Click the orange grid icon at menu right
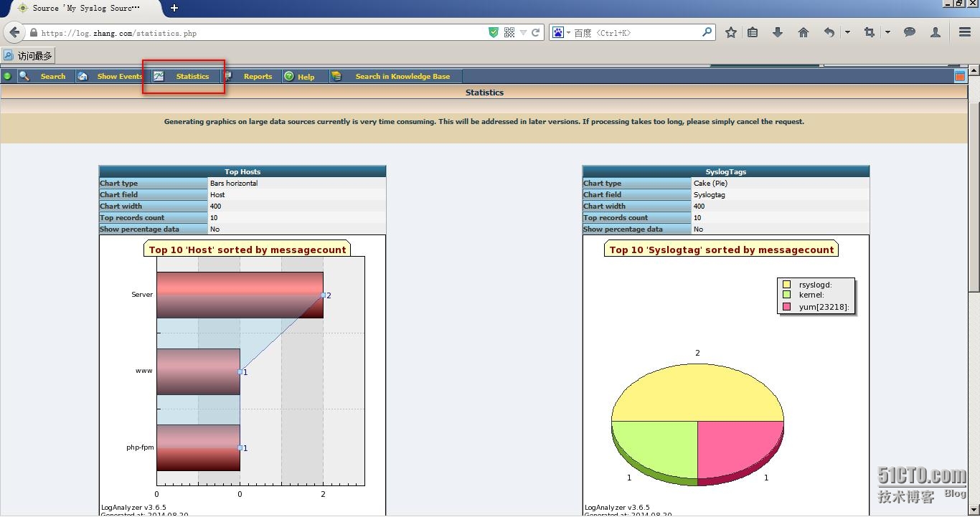This screenshot has height=517, width=980. (x=960, y=76)
